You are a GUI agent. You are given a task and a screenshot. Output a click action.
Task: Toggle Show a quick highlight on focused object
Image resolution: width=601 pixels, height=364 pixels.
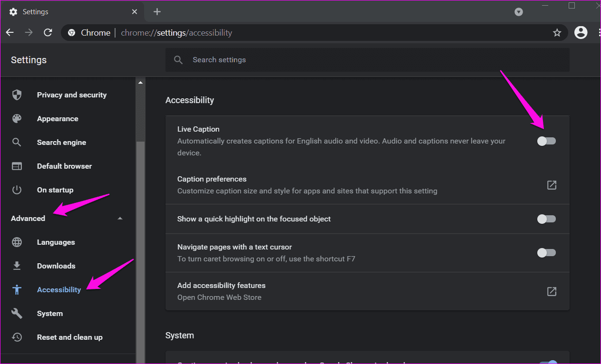pyautogui.click(x=546, y=219)
